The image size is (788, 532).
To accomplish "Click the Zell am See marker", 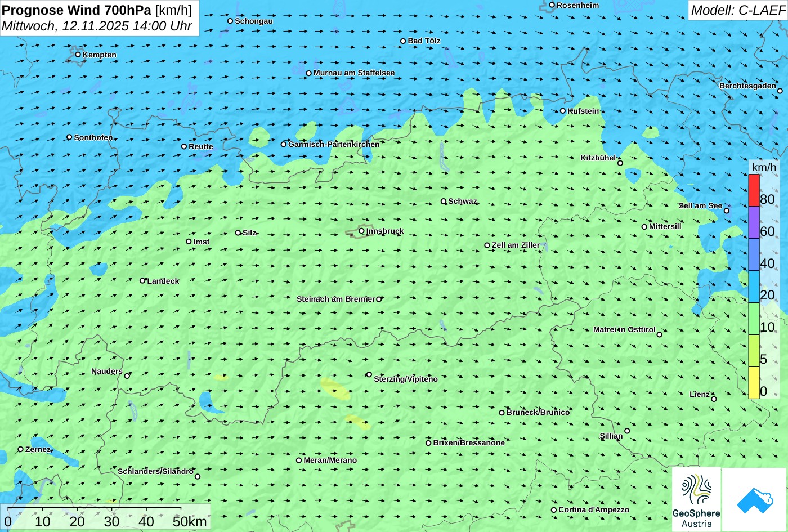I will pos(726,211).
